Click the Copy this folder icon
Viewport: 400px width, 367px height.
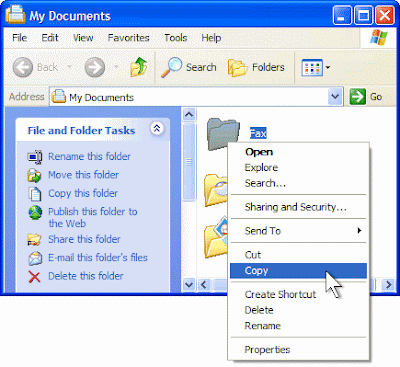pos(35,194)
